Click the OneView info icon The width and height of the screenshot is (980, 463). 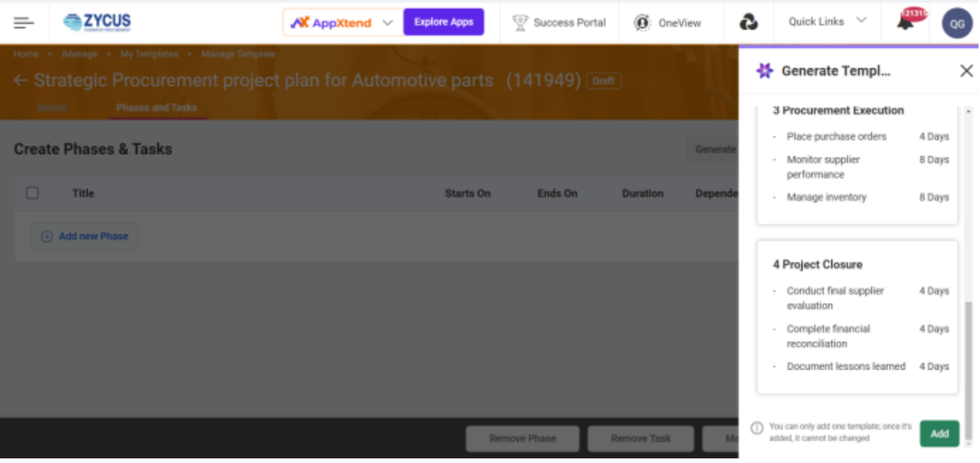point(642,23)
